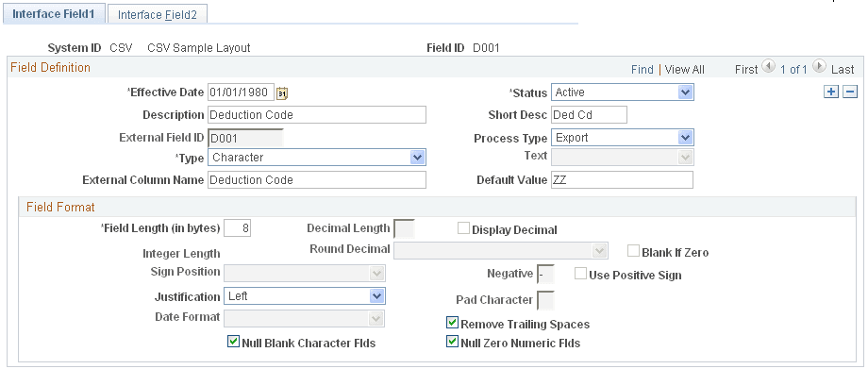Screen dimensions: 868x369
Task: Switch to Interface Field1 tab
Action: click(54, 14)
